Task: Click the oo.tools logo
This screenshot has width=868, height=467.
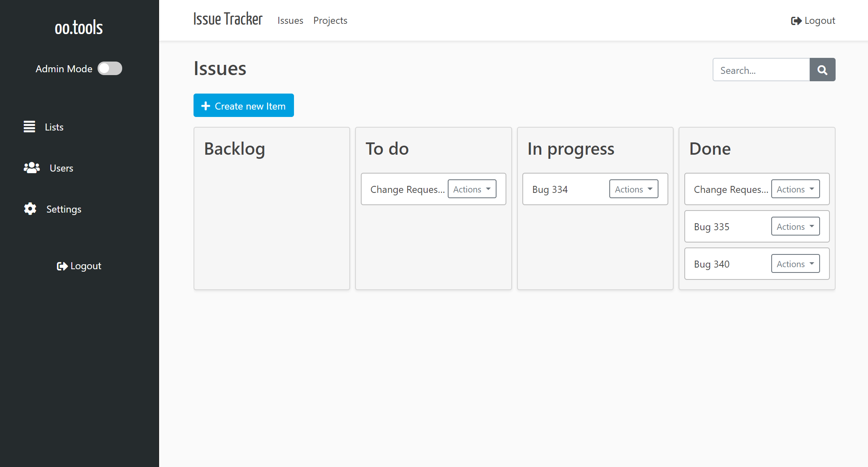Action: coord(79,28)
